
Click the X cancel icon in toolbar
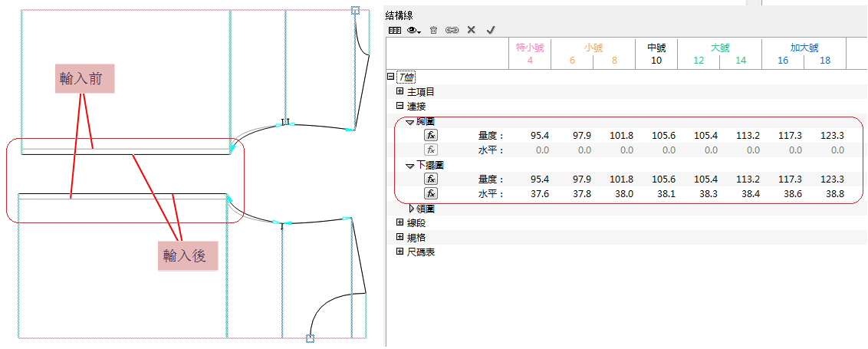(x=472, y=30)
